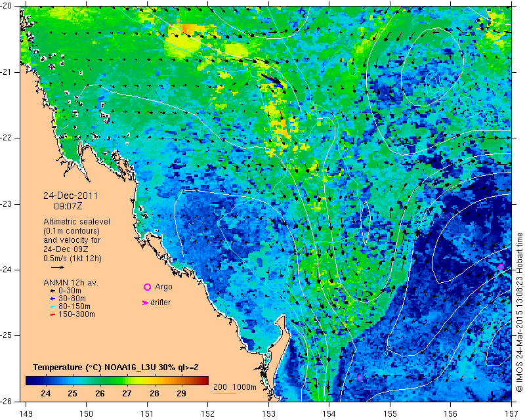Click the longitude axis label '152'
This screenshot has width=525, height=420.
(x=208, y=413)
